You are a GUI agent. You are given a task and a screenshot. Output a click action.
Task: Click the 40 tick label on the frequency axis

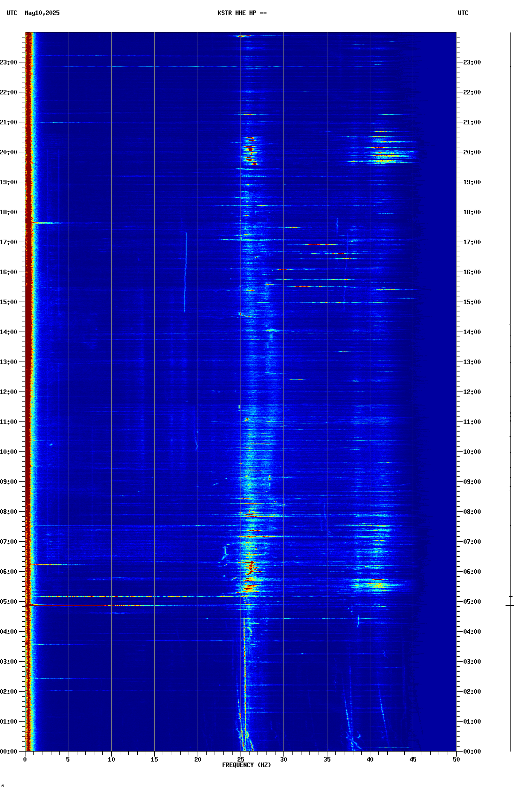370,760
